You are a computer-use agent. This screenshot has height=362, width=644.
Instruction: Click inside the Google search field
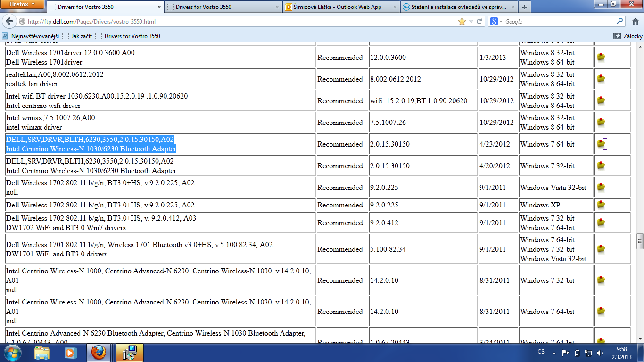click(x=560, y=22)
